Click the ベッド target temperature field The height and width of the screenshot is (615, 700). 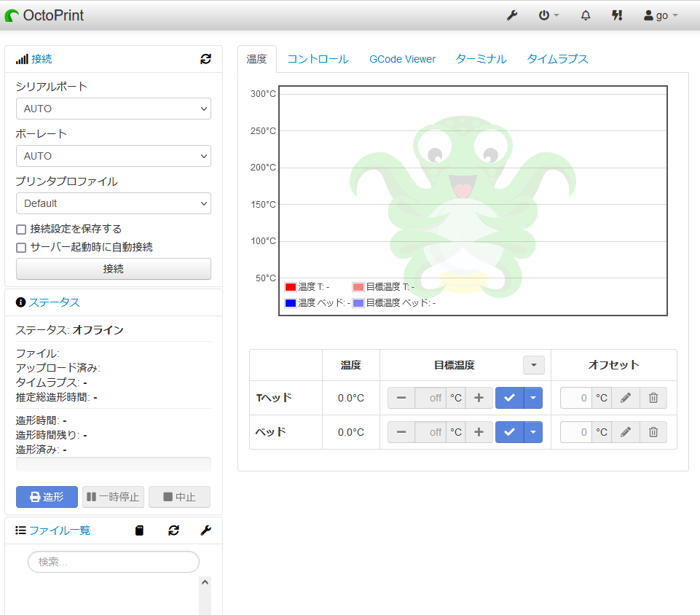[x=430, y=432]
